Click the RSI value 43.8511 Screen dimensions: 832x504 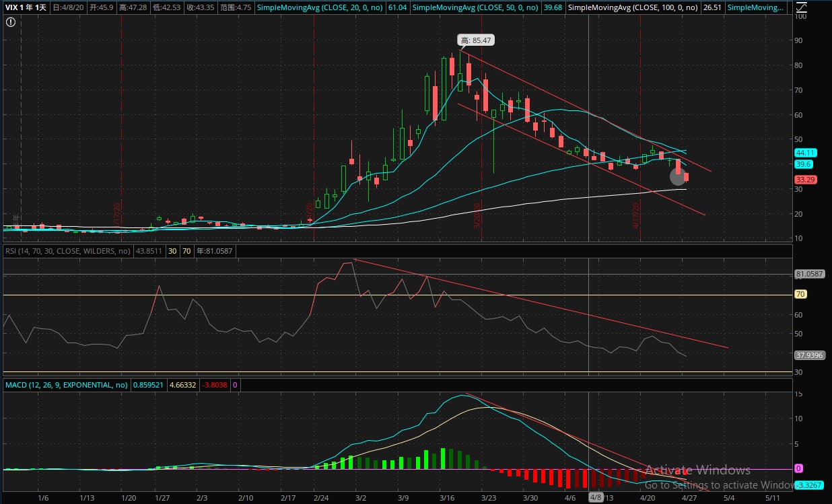click(148, 251)
